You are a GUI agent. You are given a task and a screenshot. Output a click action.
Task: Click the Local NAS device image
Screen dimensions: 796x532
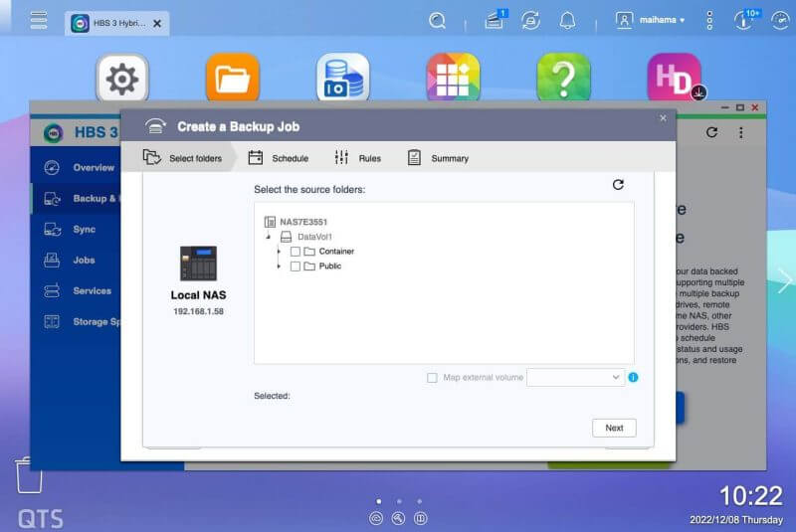(x=198, y=264)
